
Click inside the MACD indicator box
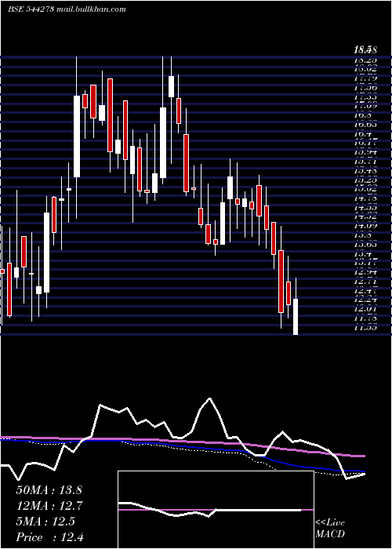pyautogui.click(x=216, y=510)
